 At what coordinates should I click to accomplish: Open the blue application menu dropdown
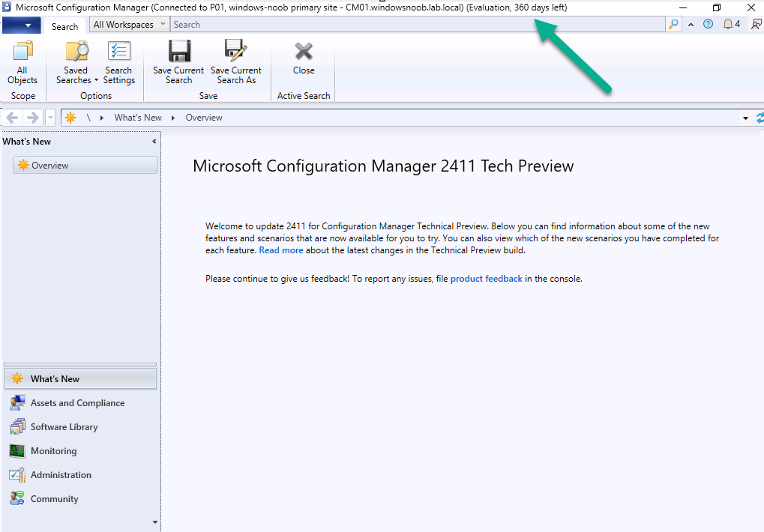pos(22,25)
